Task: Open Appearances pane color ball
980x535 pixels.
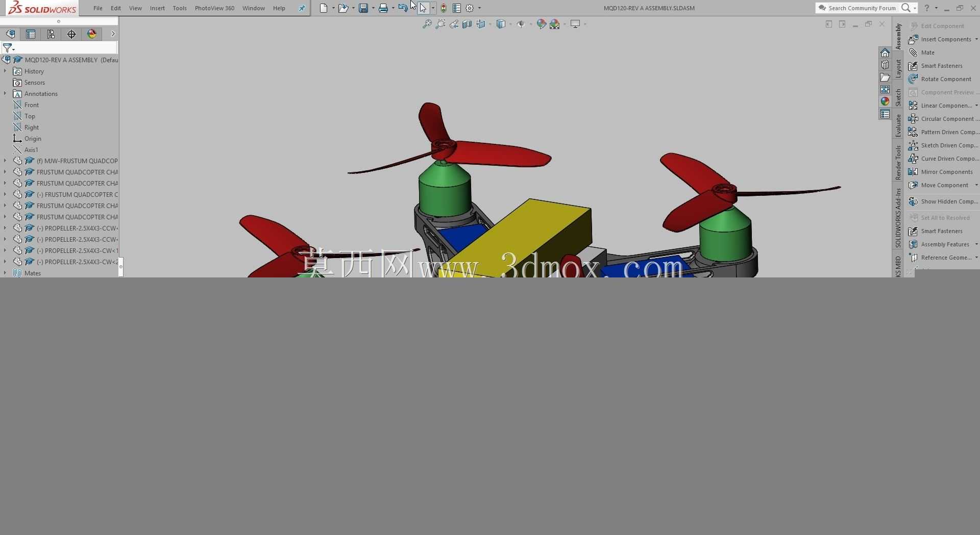Action: pos(885,101)
